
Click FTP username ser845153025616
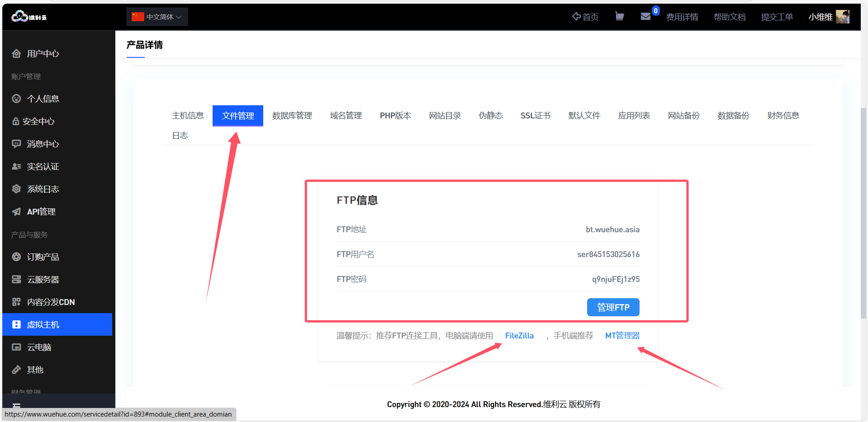click(x=608, y=254)
